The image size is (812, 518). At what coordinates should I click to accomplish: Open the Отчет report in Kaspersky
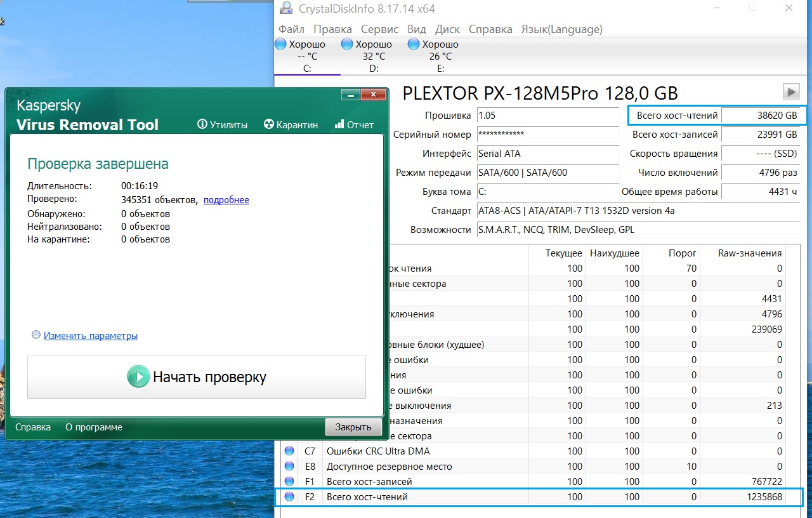(354, 124)
